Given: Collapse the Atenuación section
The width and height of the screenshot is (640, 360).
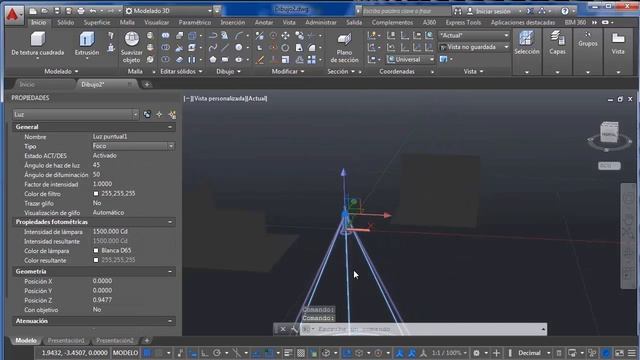Looking at the screenshot, I should pyautogui.click(x=170, y=321).
